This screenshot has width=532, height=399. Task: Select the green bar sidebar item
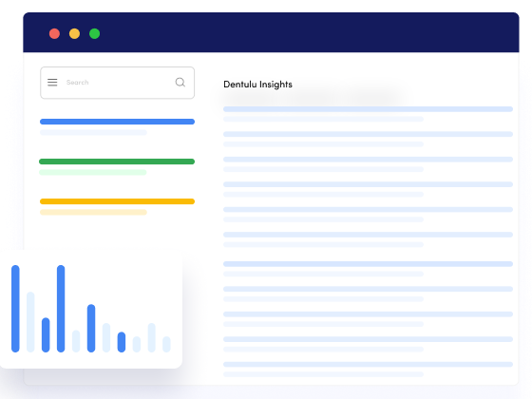117,161
